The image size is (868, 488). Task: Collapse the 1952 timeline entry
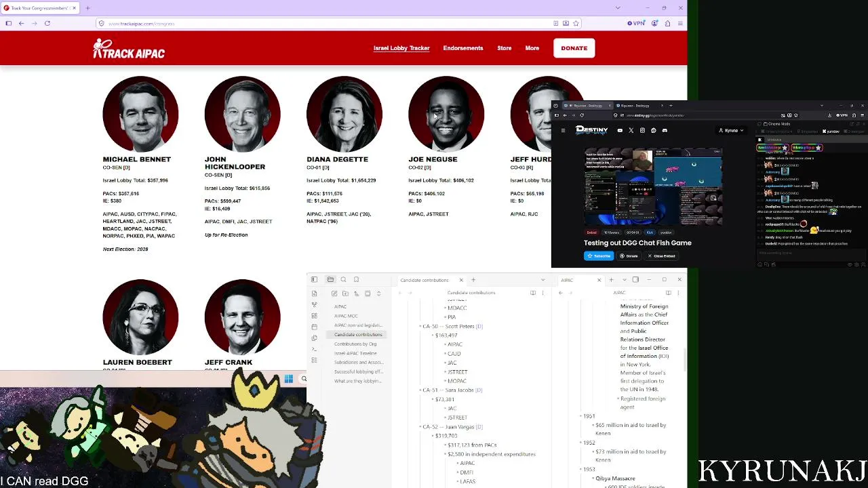(581, 443)
